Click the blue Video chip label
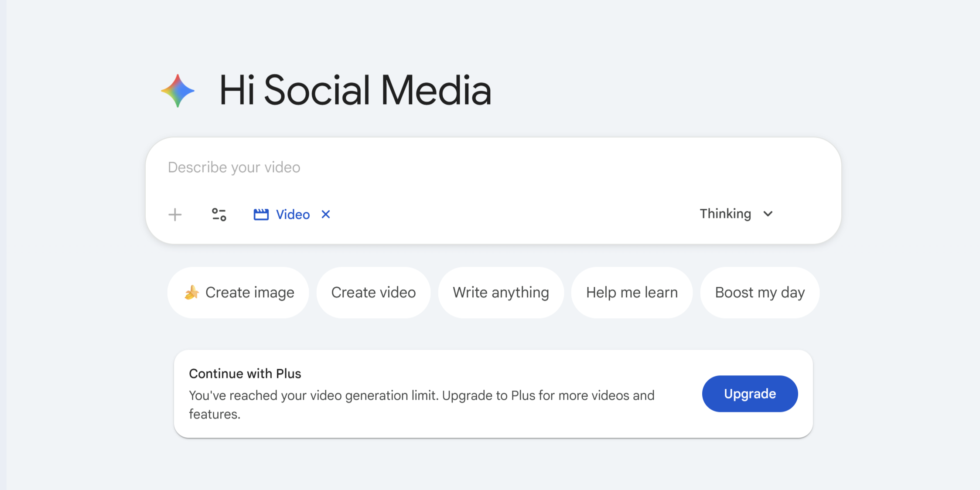This screenshot has height=490, width=980. (x=293, y=214)
